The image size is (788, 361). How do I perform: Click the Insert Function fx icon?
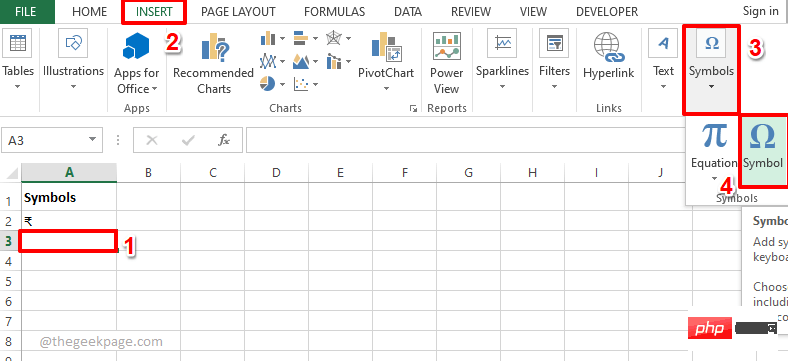click(x=224, y=140)
